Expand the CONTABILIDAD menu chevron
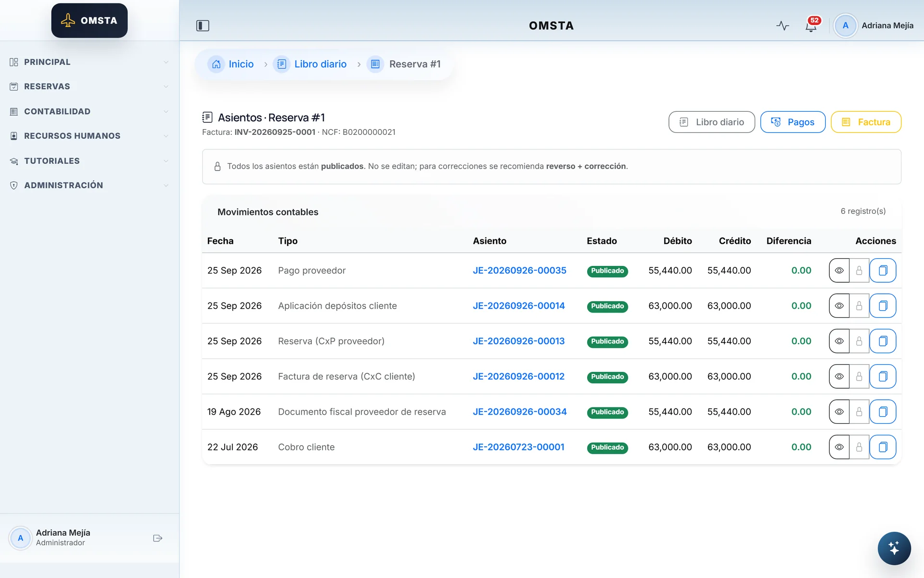Image resolution: width=924 pixels, height=578 pixels. tap(166, 111)
